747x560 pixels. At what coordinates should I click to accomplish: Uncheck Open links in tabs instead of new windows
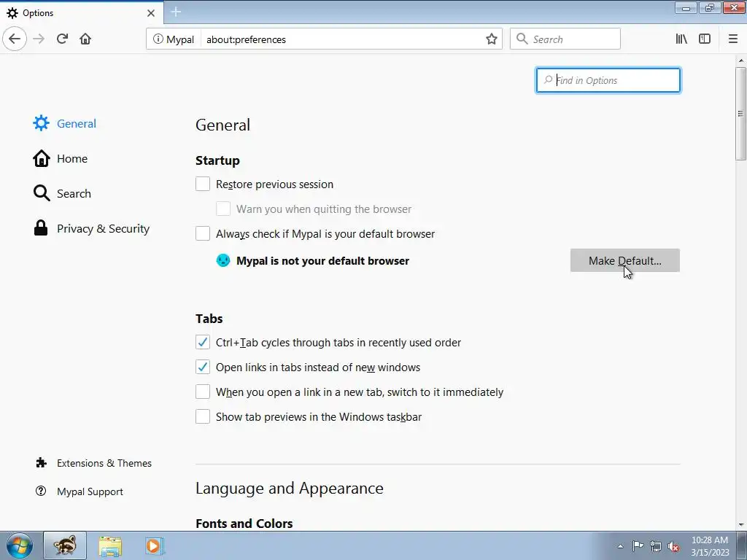click(203, 367)
